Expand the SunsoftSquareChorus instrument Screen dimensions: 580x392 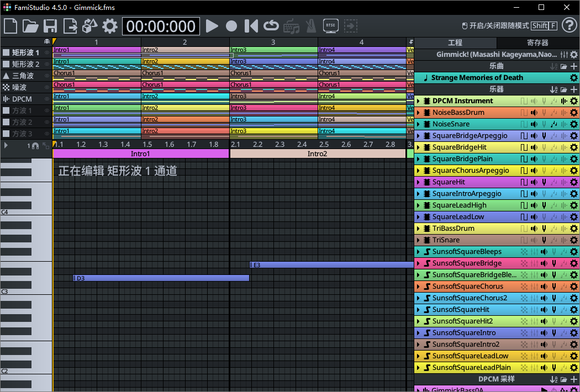[418, 287]
